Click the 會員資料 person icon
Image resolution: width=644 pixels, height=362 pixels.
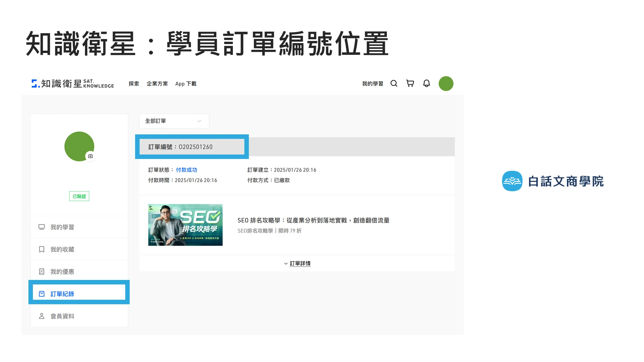42,316
